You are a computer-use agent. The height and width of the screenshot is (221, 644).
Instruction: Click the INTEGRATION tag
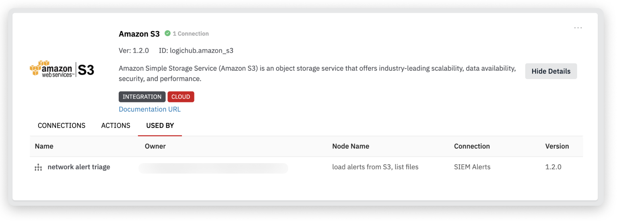[142, 97]
